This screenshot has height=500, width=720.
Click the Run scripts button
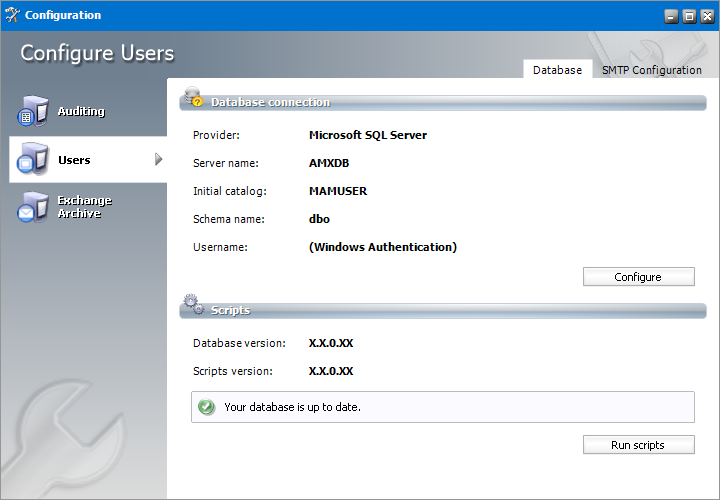(x=638, y=445)
